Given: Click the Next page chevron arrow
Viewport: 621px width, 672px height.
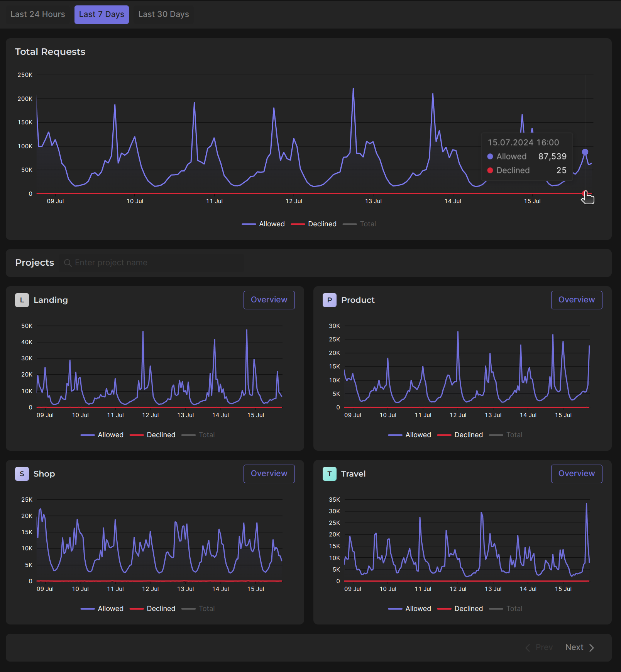Looking at the screenshot, I should (x=591, y=648).
